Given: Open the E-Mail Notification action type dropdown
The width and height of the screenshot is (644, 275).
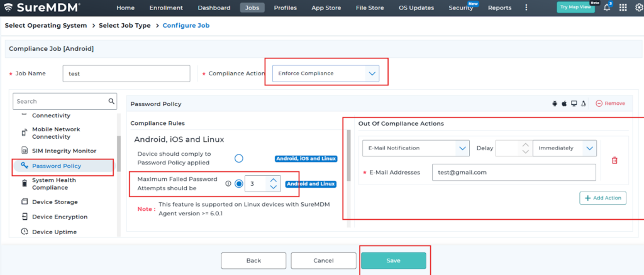Looking at the screenshot, I should point(416,148).
